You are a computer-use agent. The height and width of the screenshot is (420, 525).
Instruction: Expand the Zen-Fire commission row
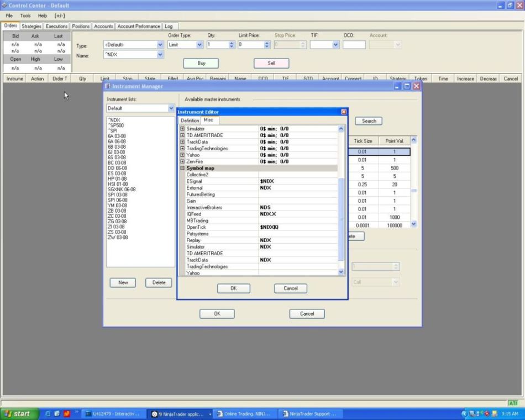pyautogui.click(x=182, y=161)
